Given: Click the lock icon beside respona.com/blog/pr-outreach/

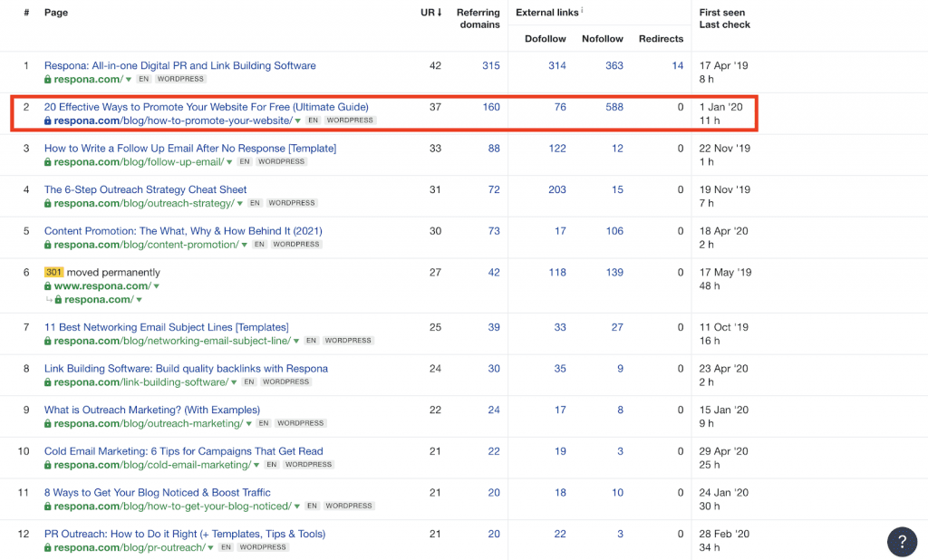Looking at the screenshot, I should (47, 548).
